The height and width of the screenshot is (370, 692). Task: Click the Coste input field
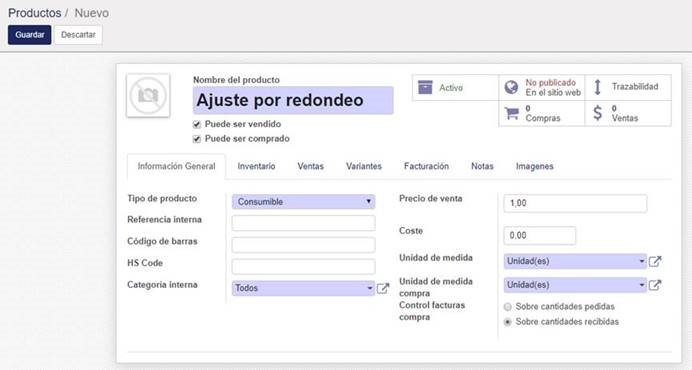click(x=540, y=235)
